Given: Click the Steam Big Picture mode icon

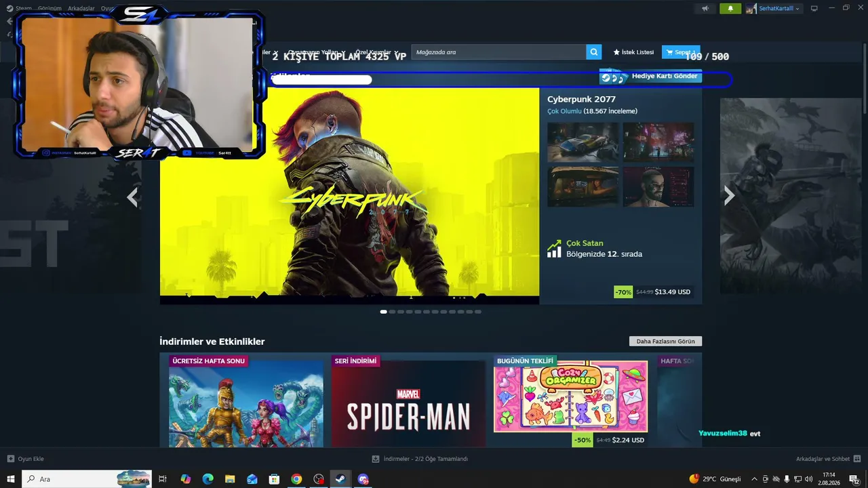Looking at the screenshot, I should [x=814, y=8].
